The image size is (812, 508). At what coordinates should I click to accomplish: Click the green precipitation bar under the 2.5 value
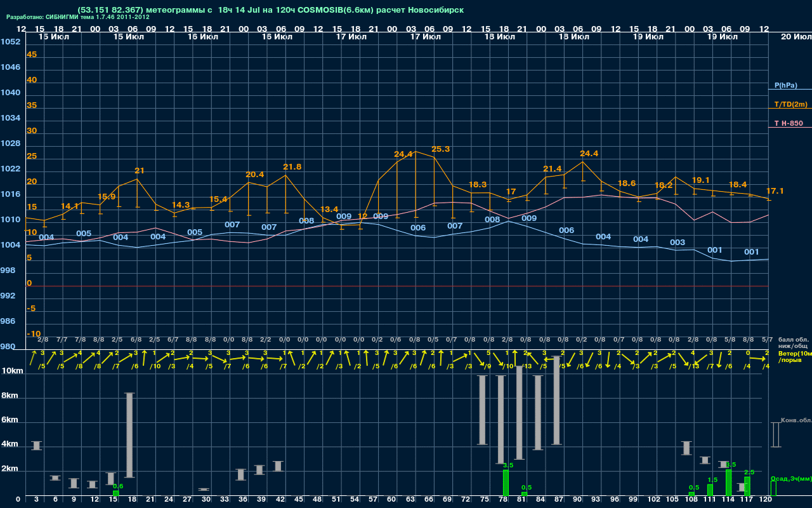click(747, 486)
